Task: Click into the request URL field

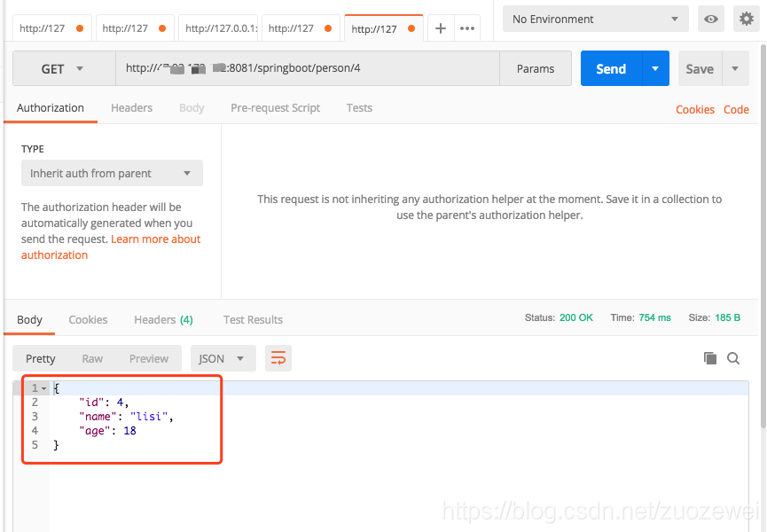Action: (x=308, y=68)
